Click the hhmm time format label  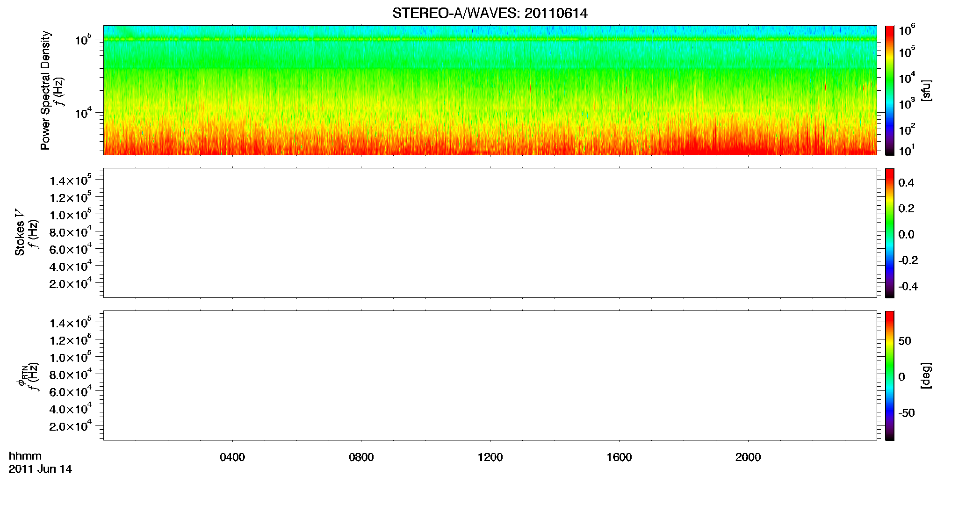(25, 456)
